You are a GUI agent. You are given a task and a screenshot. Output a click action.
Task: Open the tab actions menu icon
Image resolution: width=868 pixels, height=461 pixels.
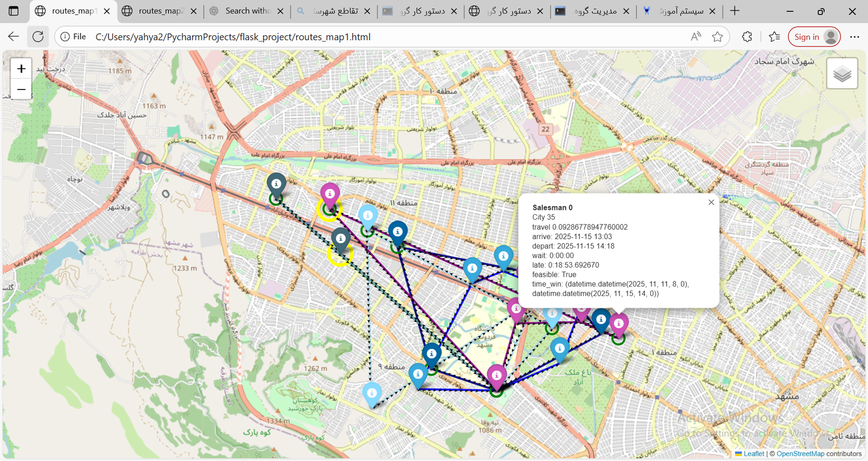click(x=14, y=11)
